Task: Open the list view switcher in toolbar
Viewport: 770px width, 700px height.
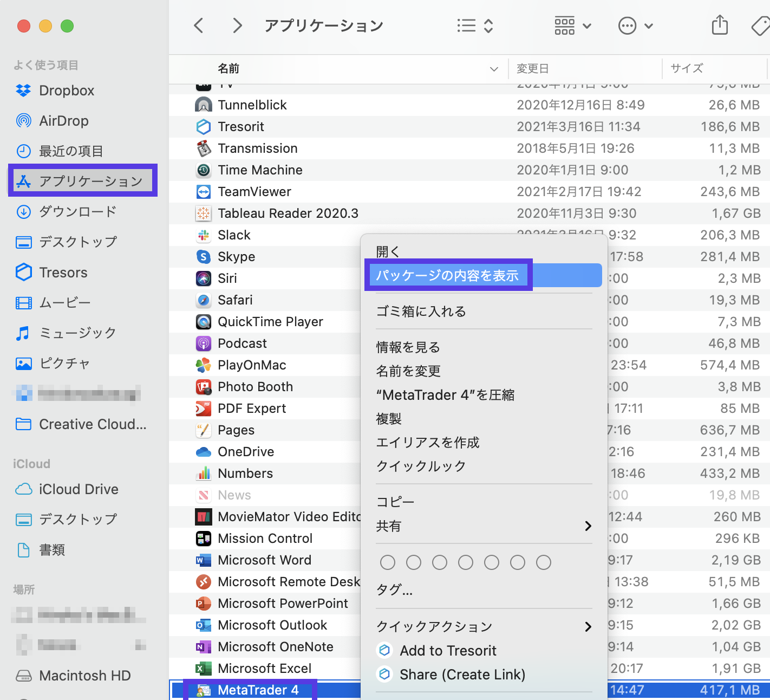Action: pos(475,25)
